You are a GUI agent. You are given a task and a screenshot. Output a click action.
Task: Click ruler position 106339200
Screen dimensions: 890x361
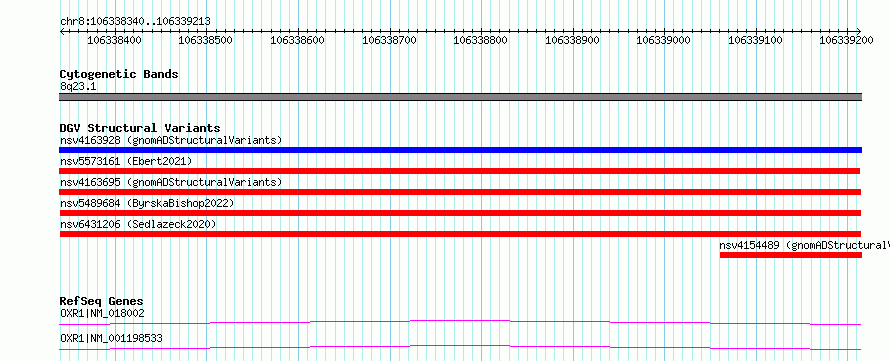click(847, 40)
